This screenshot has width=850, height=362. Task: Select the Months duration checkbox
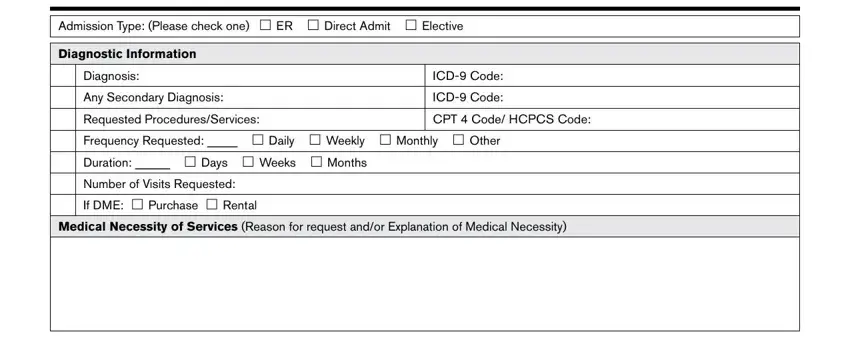click(x=316, y=161)
